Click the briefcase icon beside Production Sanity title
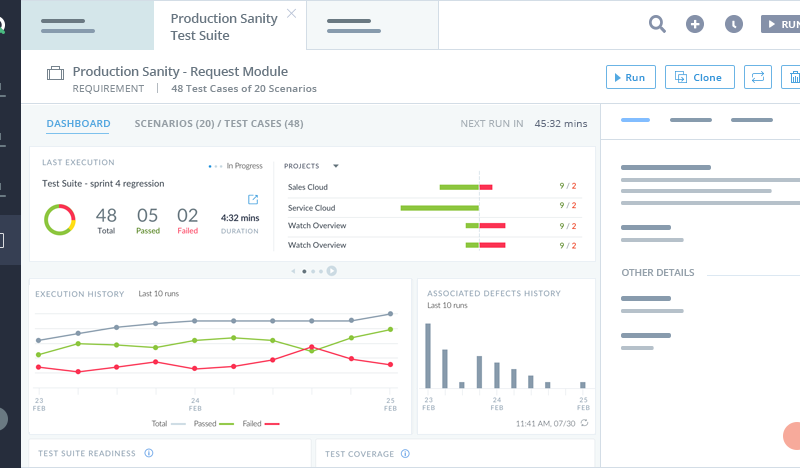Image resolution: width=800 pixels, height=468 pixels. click(x=56, y=73)
